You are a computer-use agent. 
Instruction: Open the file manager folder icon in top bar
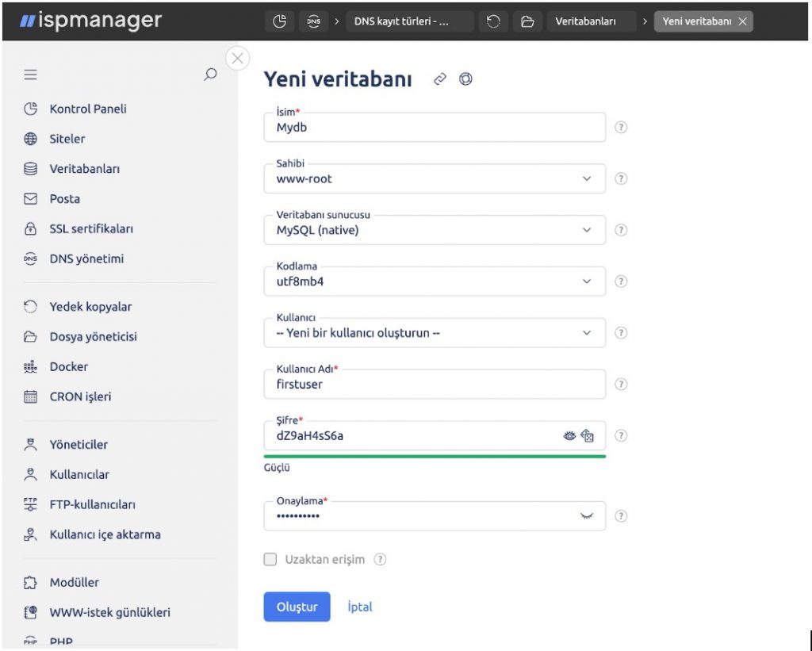527,21
